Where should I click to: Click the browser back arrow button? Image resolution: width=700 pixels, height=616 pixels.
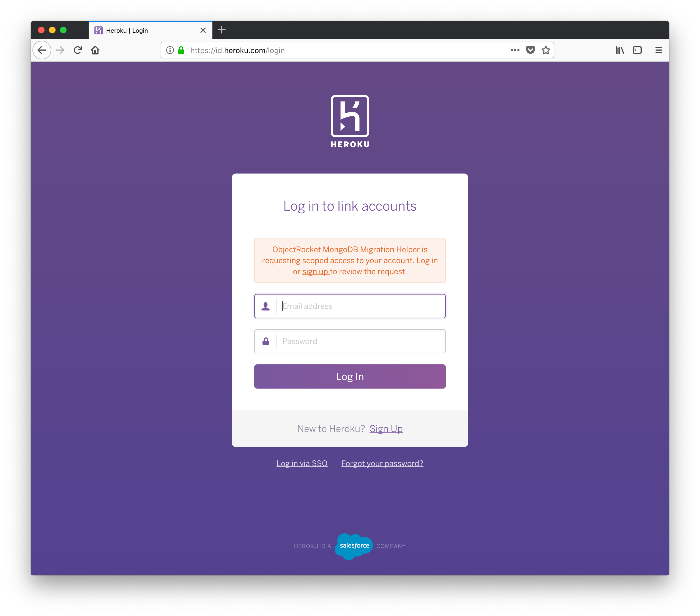pos(42,50)
